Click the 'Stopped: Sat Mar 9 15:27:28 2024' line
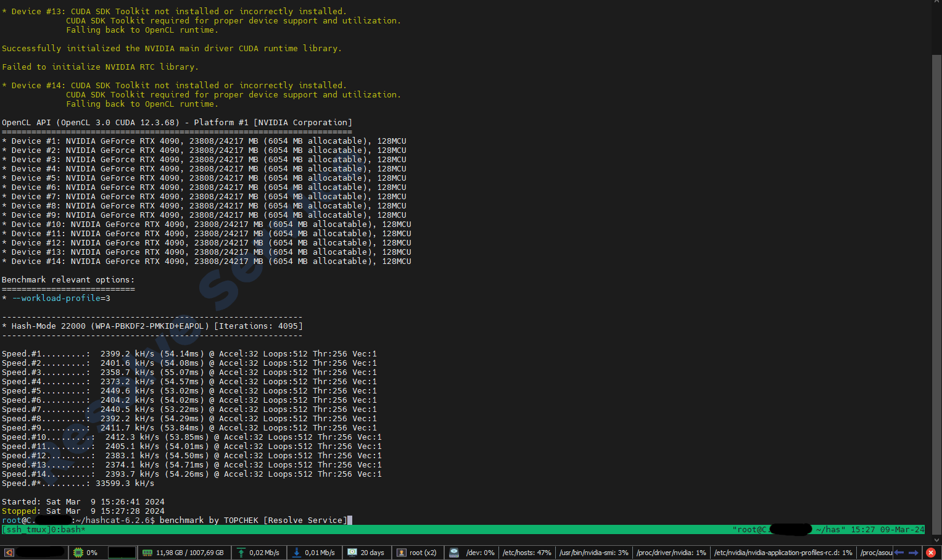This screenshot has height=560, width=942. click(x=83, y=511)
